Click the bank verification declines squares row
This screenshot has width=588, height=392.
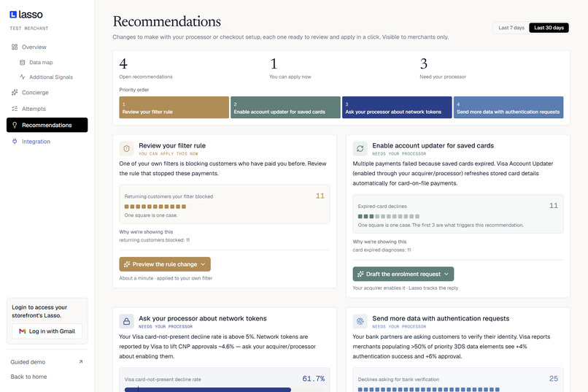(x=429, y=390)
